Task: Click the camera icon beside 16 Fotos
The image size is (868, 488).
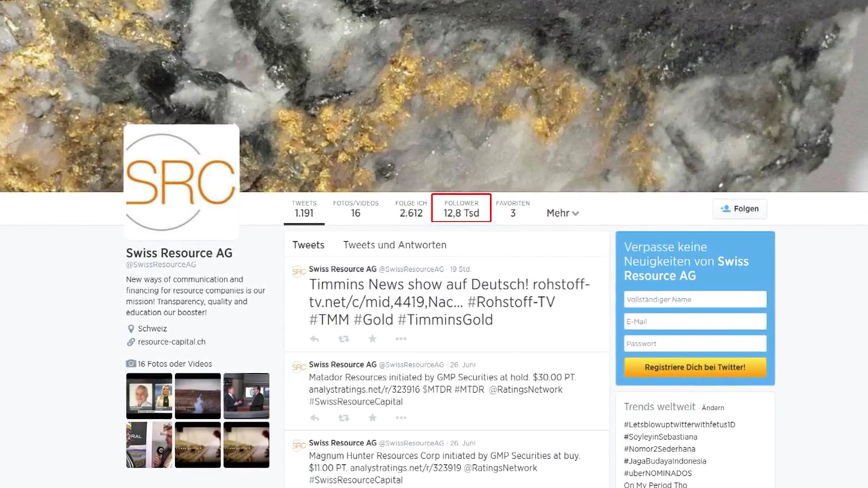Action: (131, 363)
